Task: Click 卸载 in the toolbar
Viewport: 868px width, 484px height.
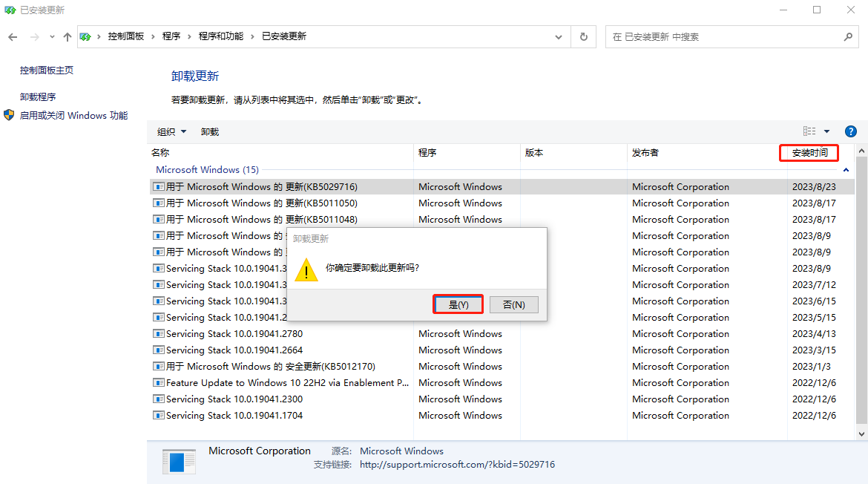Action: click(x=210, y=131)
